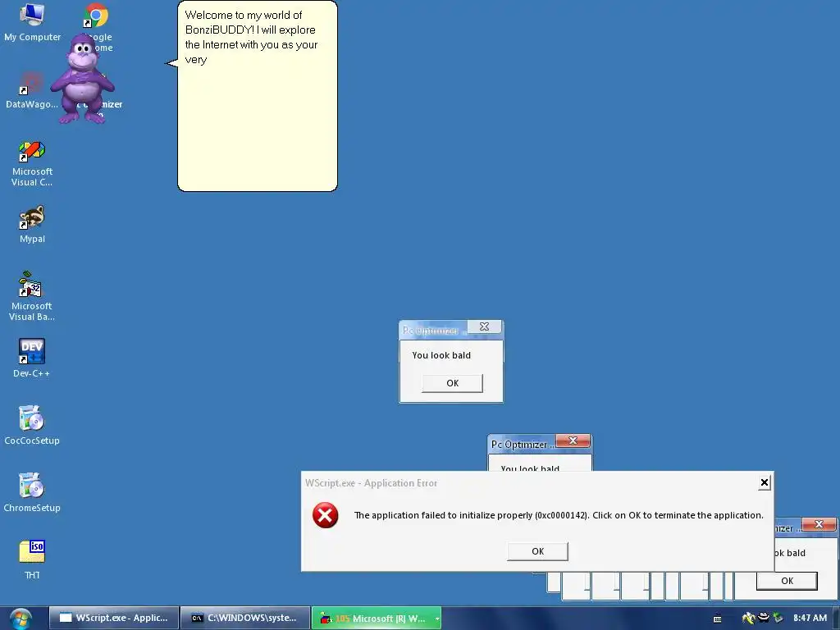This screenshot has width=840, height=630.
Task: Open Microsoft Visual Basic shortcut
Action: pos(32,296)
